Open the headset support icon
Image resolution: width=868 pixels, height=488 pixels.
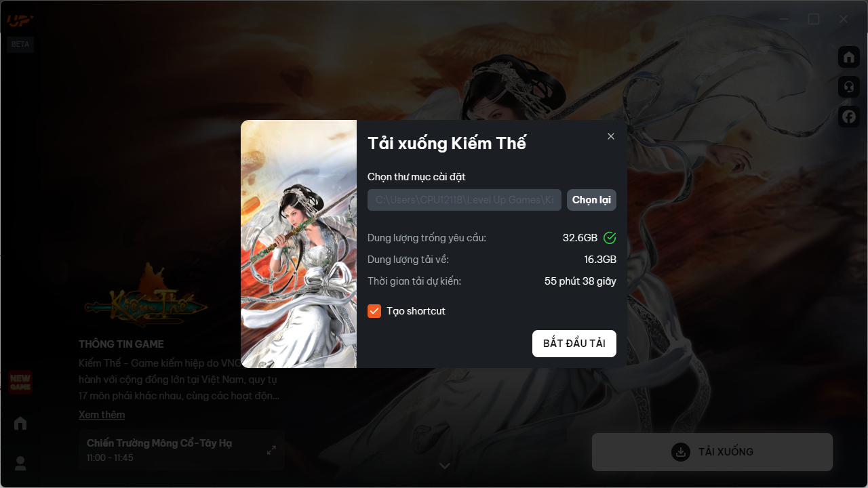848,87
